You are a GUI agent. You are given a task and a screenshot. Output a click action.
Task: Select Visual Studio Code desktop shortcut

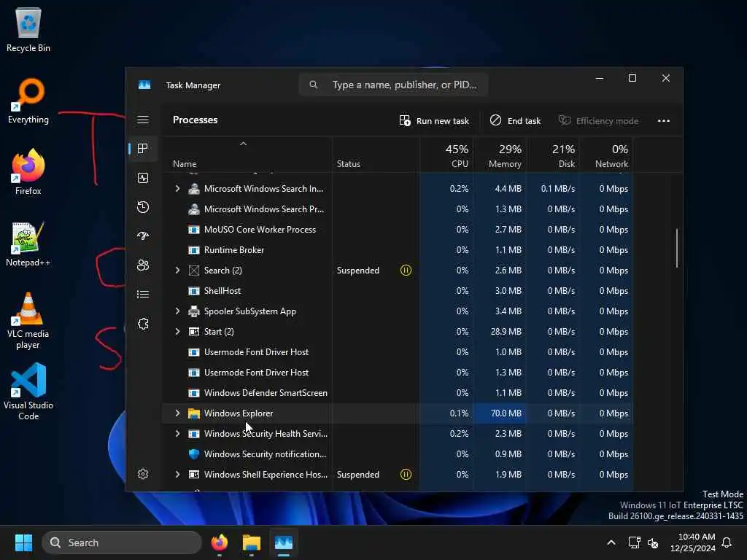pos(28,392)
